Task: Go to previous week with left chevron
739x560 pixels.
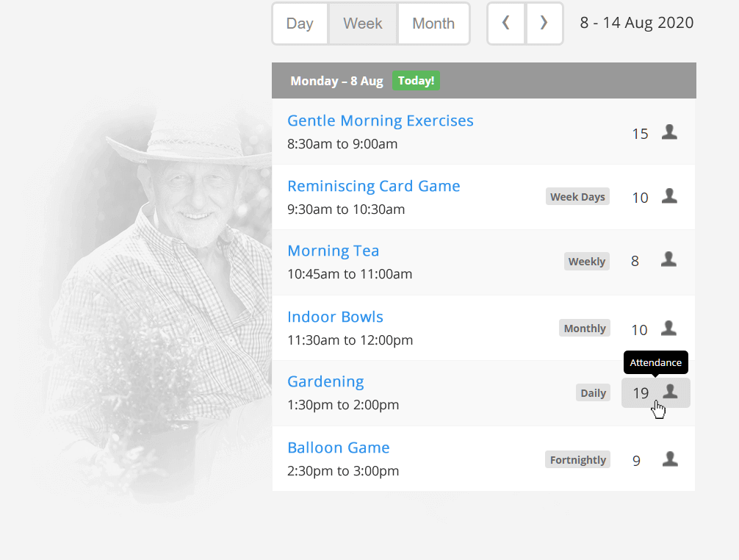Action: tap(506, 24)
